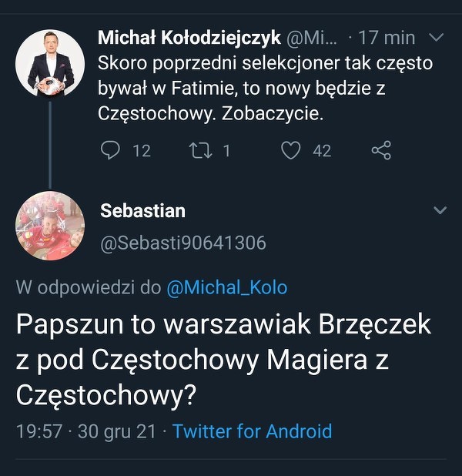Click the Twitter for Android source link
The height and width of the screenshot is (476, 462).
click(252, 431)
